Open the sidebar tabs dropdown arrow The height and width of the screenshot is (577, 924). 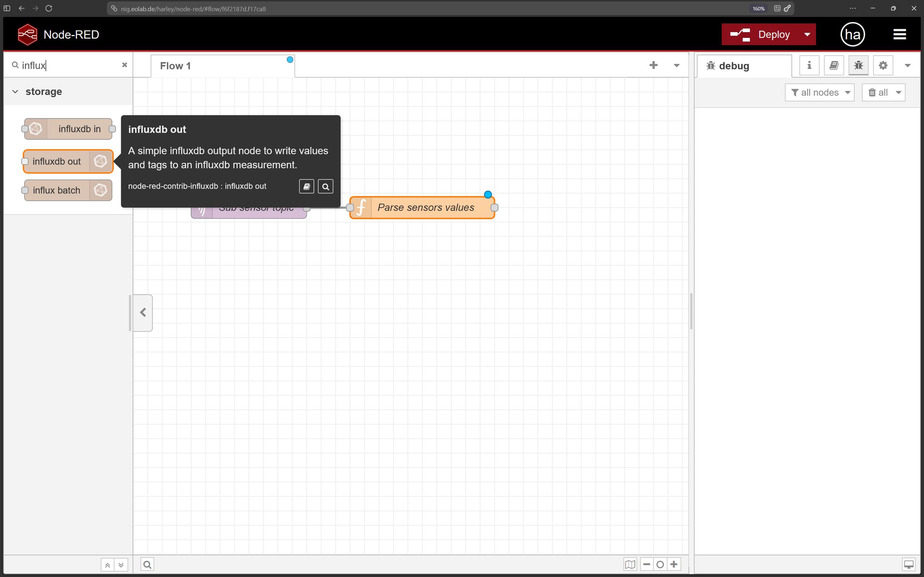[908, 66]
